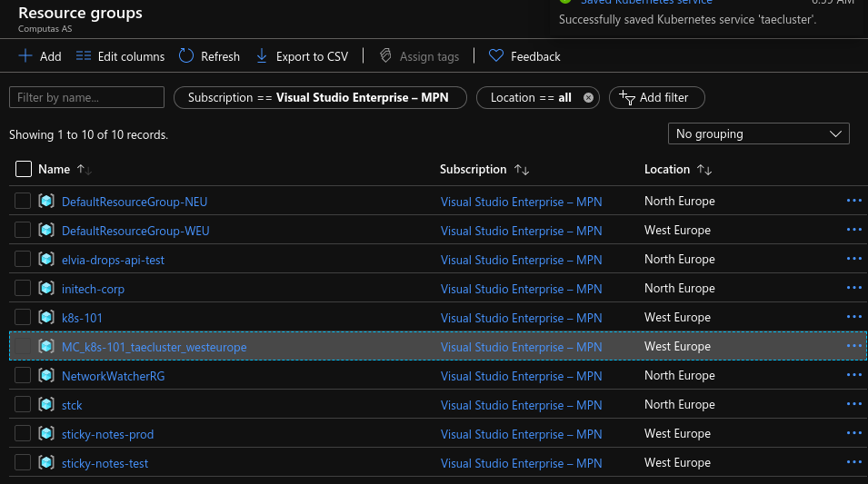This screenshot has width=868, height=484.
Task: Check the select-all checkbox in header
Action: click(x=24, y=169)
